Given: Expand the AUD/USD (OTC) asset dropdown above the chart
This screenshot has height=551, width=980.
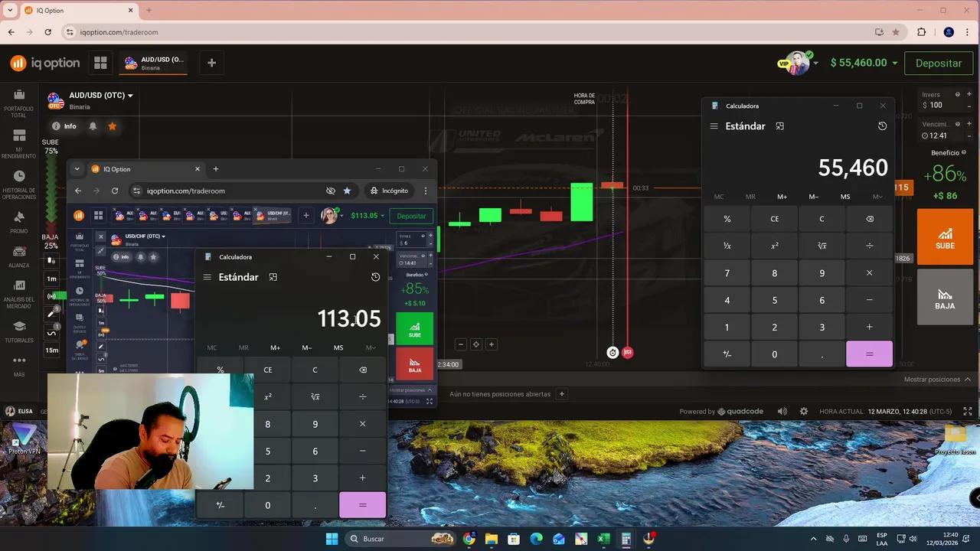Looking at the screenshot, I should tap(130, 96).
